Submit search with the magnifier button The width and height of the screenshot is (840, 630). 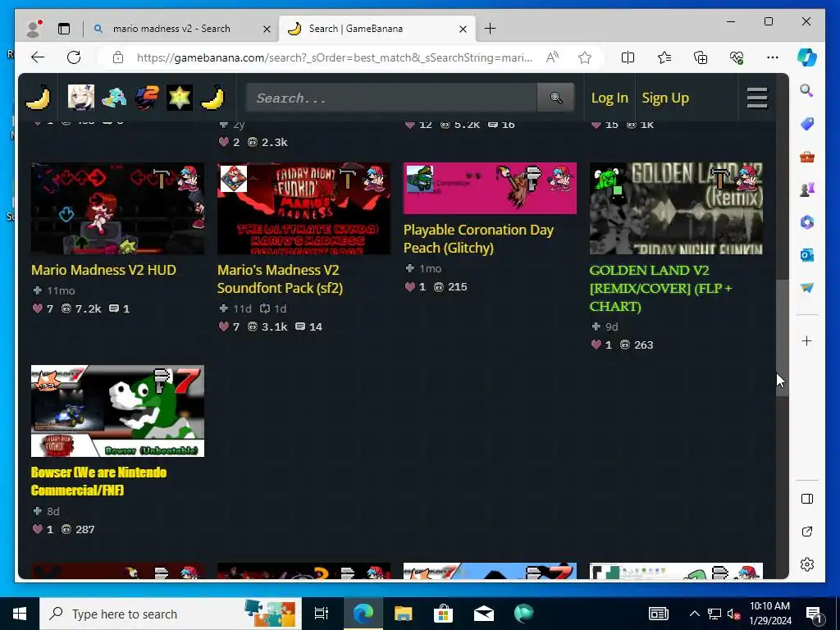click(x=555, y=98)
